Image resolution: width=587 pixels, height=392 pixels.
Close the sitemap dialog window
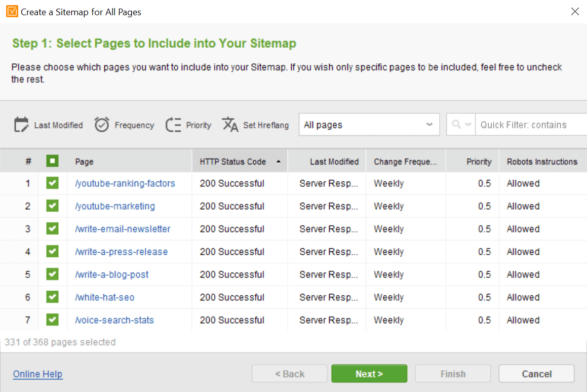(575, 12)
